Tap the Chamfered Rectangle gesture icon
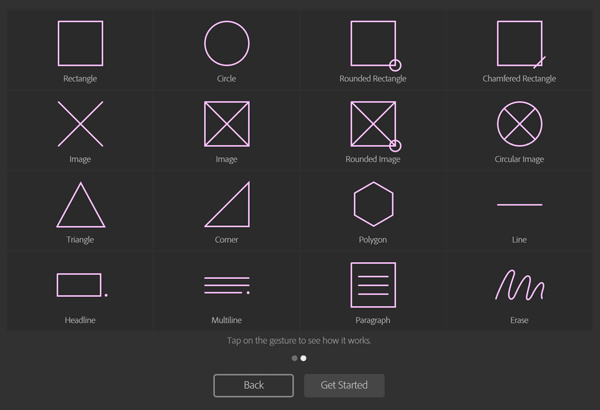The width and height of the screenshot is (600, 410). (521, 45)
